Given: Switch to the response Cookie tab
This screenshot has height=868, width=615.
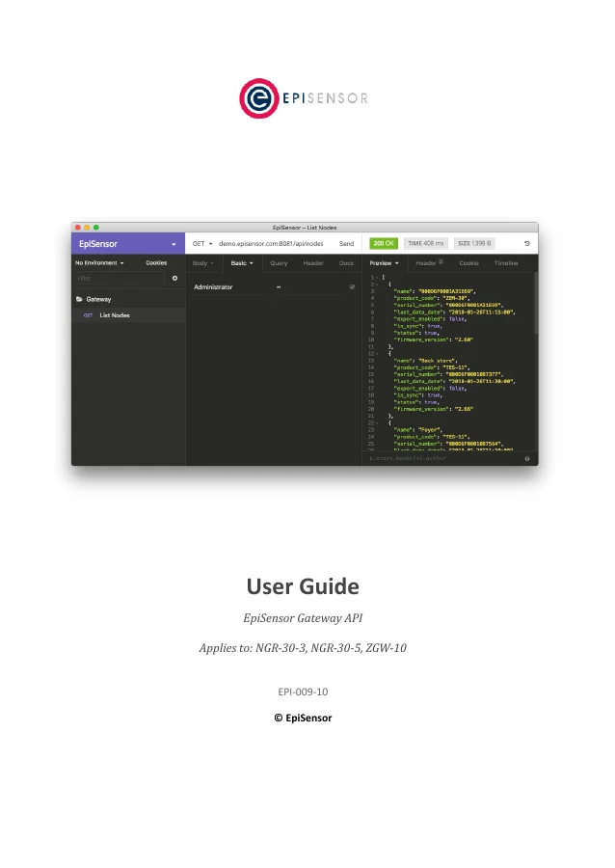Looking at the screenshot, I should tap(469, 263).
